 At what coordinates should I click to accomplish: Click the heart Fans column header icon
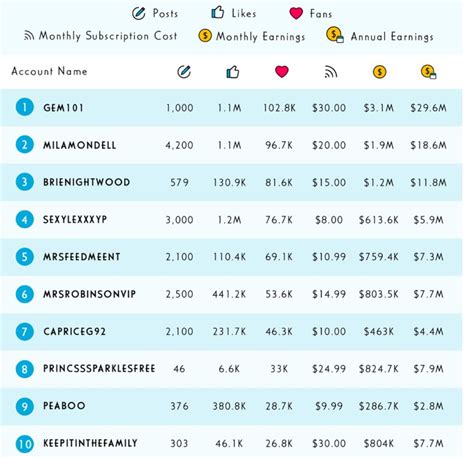(x=282, y=72)
